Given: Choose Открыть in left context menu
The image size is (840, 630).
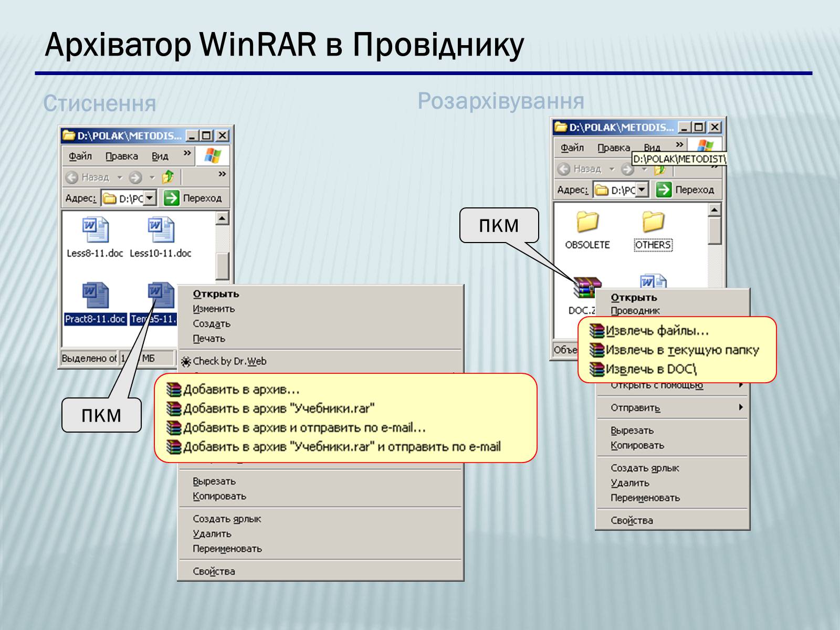Looking at the screenshot, I should click(x=216, y=294).
